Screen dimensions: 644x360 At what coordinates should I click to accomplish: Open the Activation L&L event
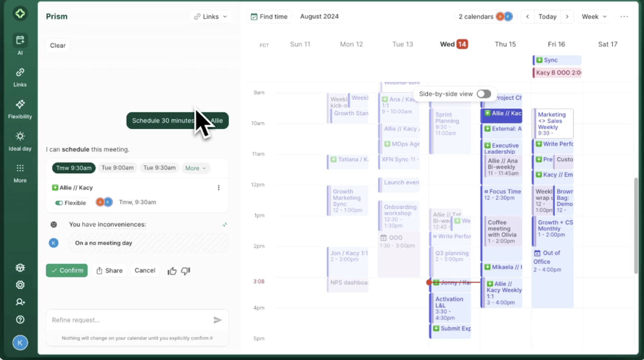pyautogui.click(x=450, y=308)
